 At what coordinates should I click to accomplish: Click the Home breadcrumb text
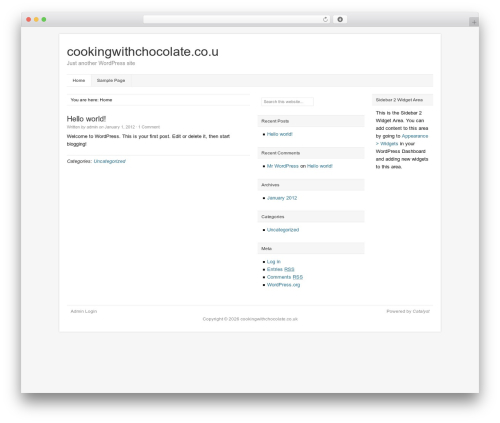[x=106, y=100]
